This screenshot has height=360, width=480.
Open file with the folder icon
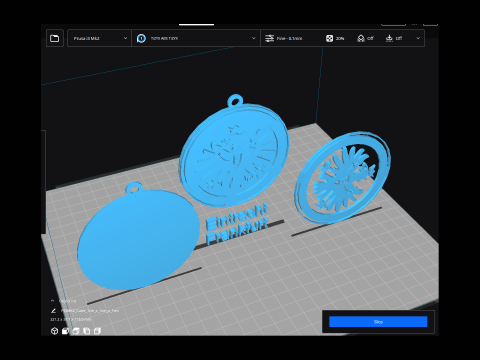pos(55,38)
